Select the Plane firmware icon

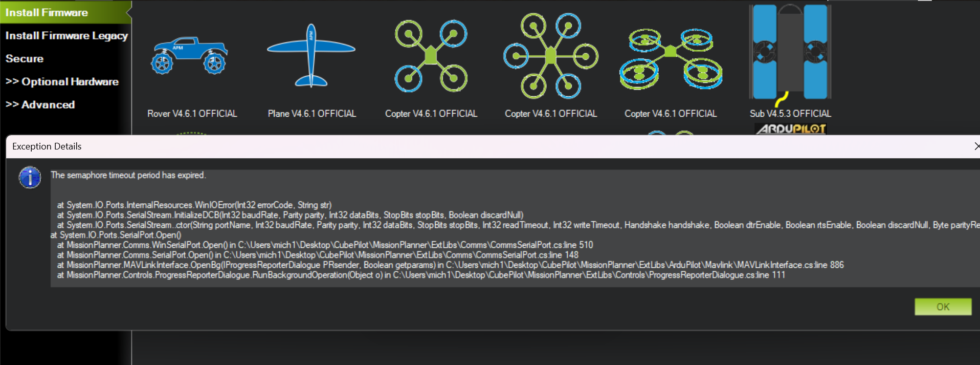pyautogui.click(x=311, y=55)
